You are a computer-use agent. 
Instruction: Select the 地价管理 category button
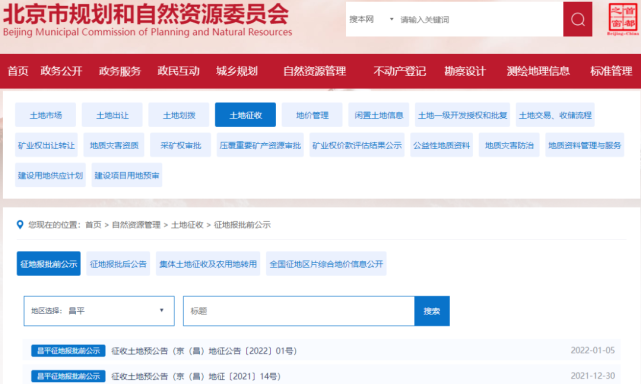click(x=312, y=115)
